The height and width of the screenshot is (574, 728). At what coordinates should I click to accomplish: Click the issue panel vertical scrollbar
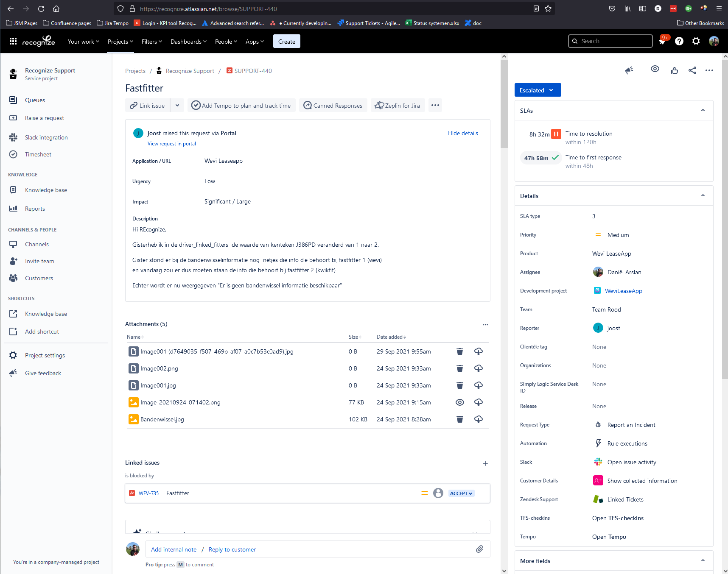504,104
